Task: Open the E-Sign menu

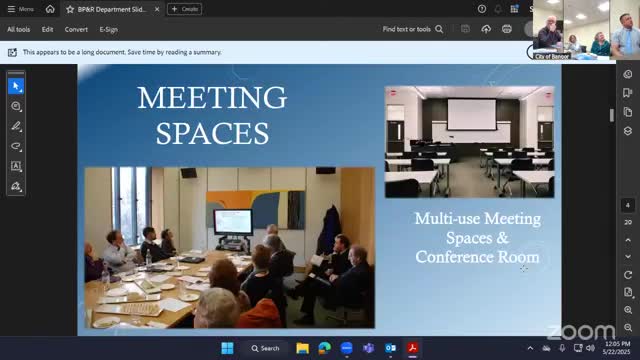Action: [109, 29]
